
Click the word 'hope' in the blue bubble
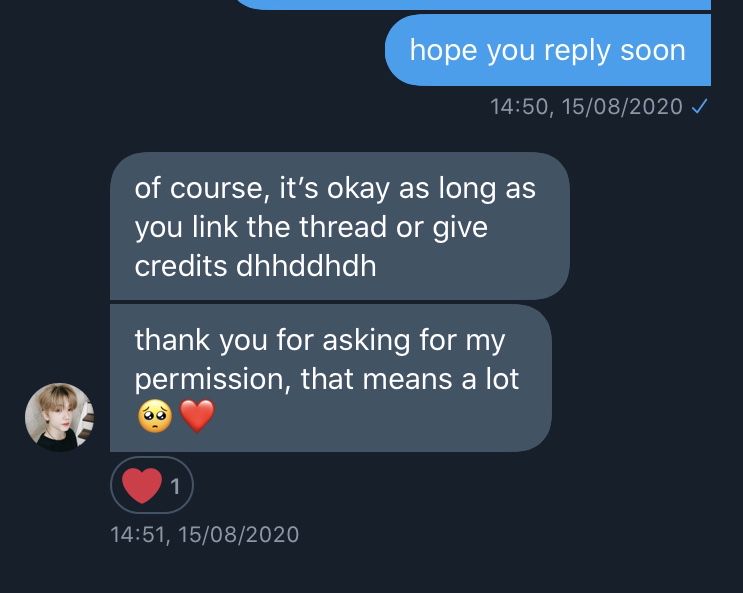point(444,51)
